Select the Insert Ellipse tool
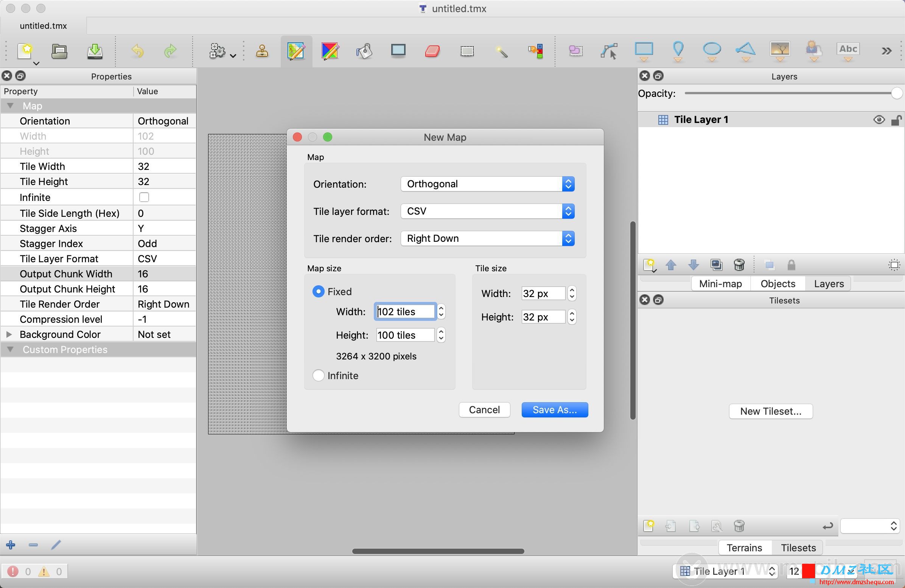 tap(712, 51)
